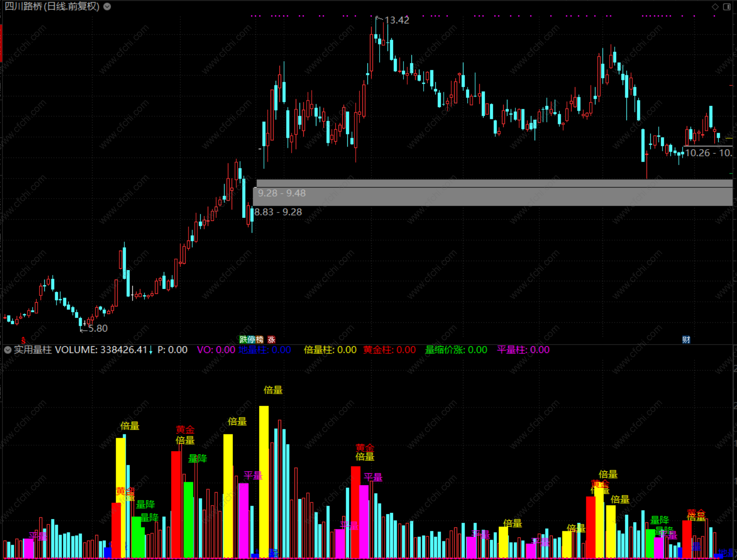The image size is (737, 560).
Task: Click the VO: 0.00 value
Action: click(216, 350)
